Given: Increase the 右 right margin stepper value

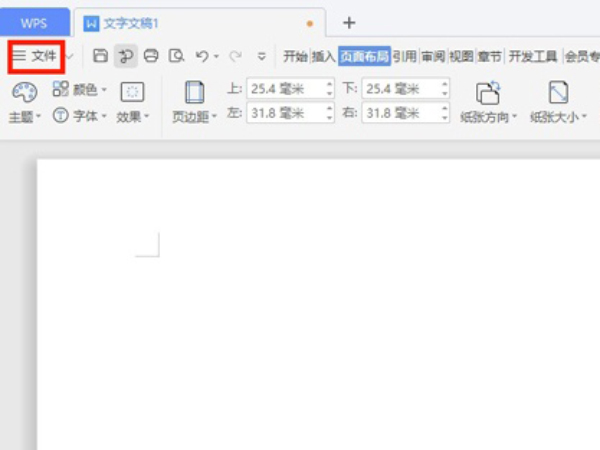Looking at the screenshot, I should (445, 108).
